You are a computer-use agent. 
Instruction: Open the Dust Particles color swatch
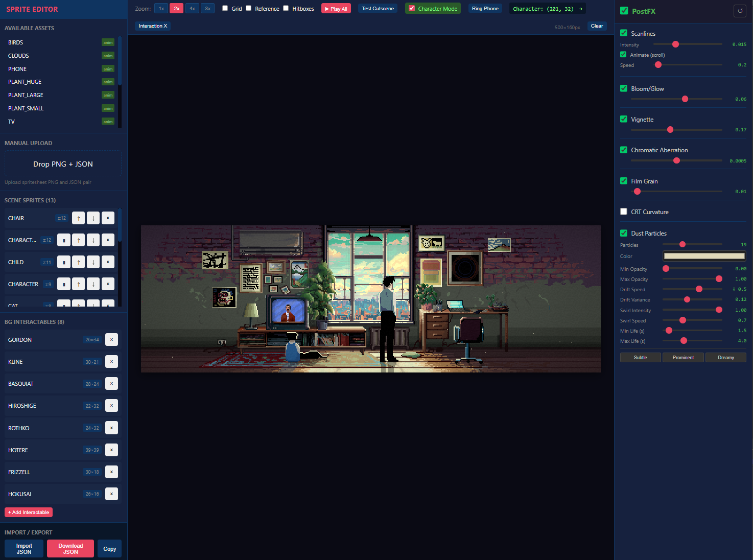pos(704,256)
